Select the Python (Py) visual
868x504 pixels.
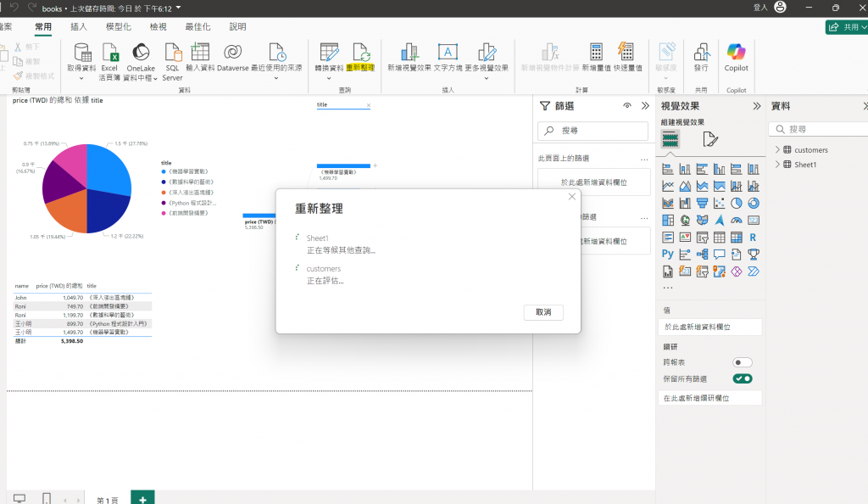click(x=668, y=255)
